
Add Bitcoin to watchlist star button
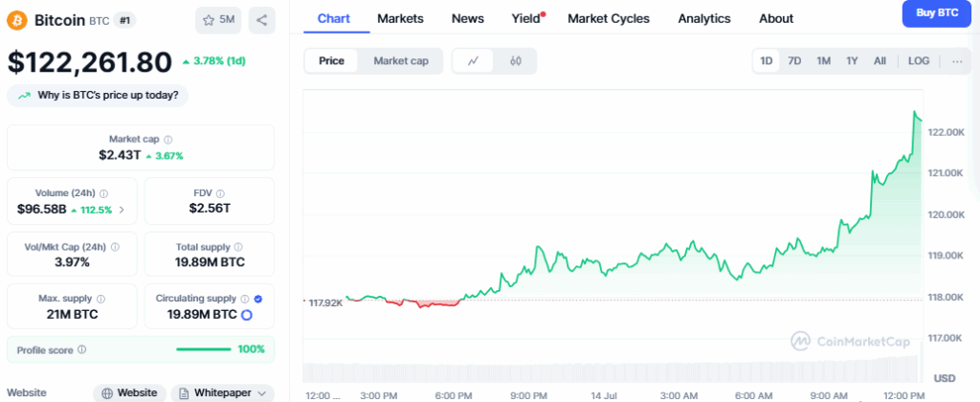click(x=218, y=20)
